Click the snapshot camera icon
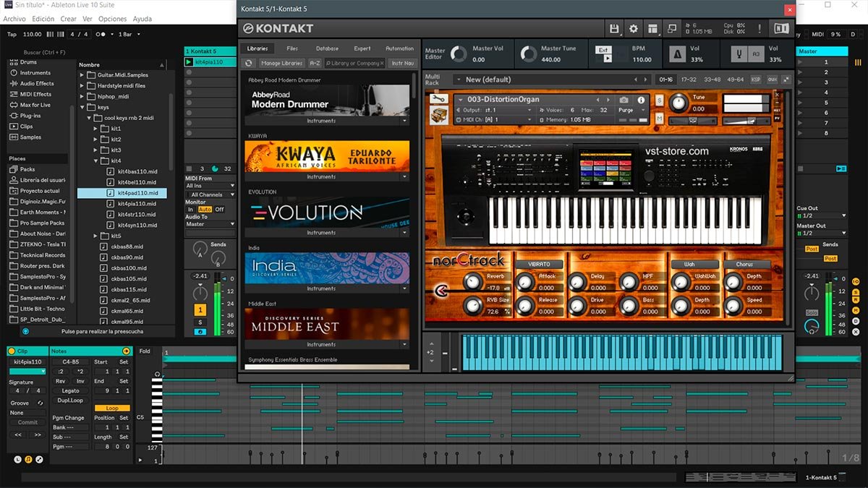The height and width of the screenshot is (488, 868). (x=624, y=100)
